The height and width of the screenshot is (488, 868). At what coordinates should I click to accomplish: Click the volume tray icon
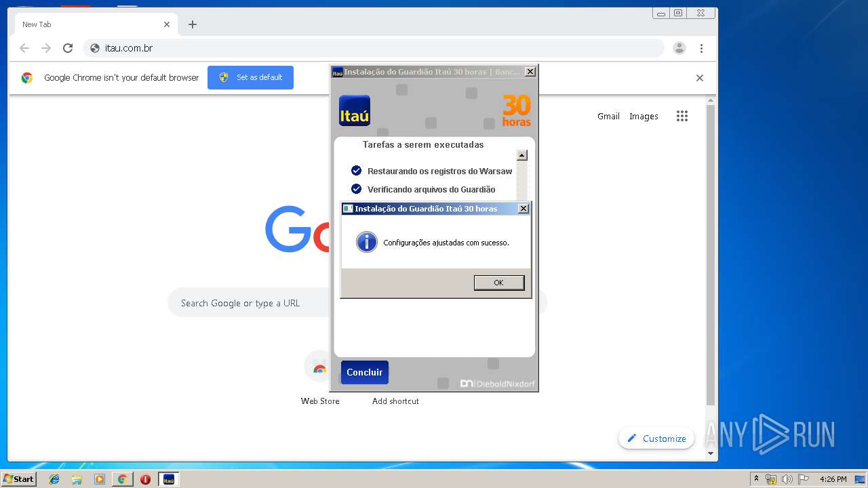(x=787, y=479)
